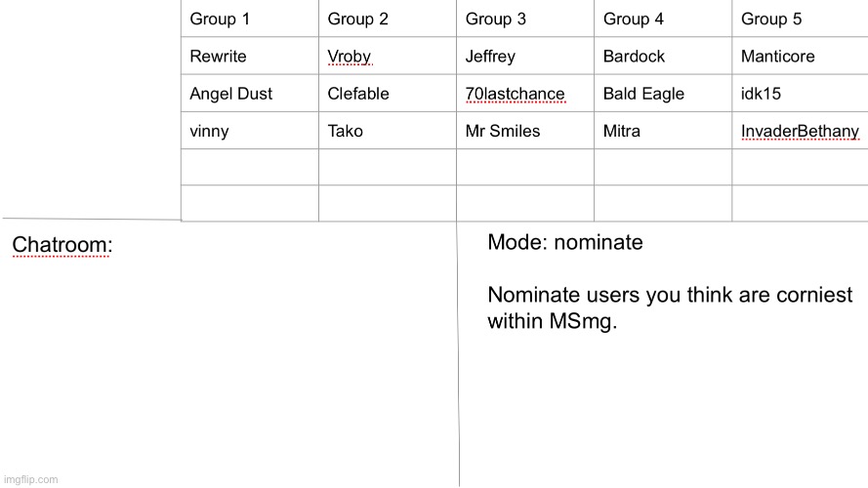
Task: Click the Chatroom: label text
Action: (62, 245)
